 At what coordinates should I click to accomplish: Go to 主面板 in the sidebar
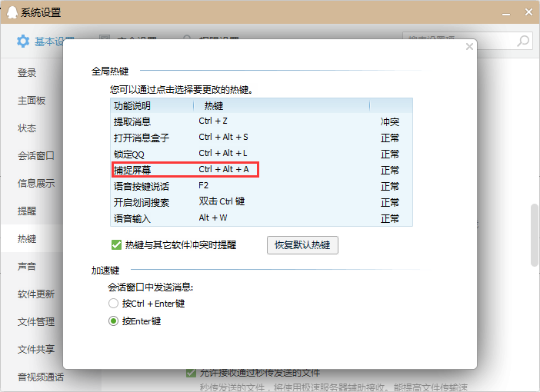[x=32, y=101]
